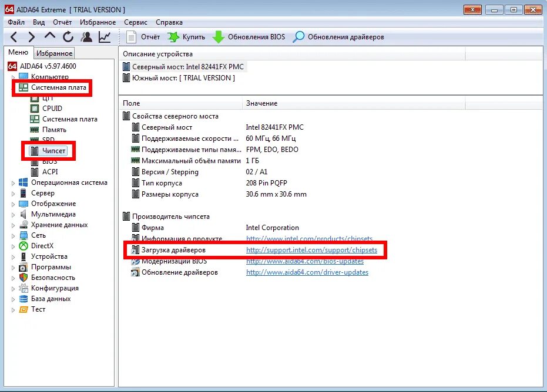Open the aida64.com bios-updates link
The image size is (547, 392).
click(305, 261)
